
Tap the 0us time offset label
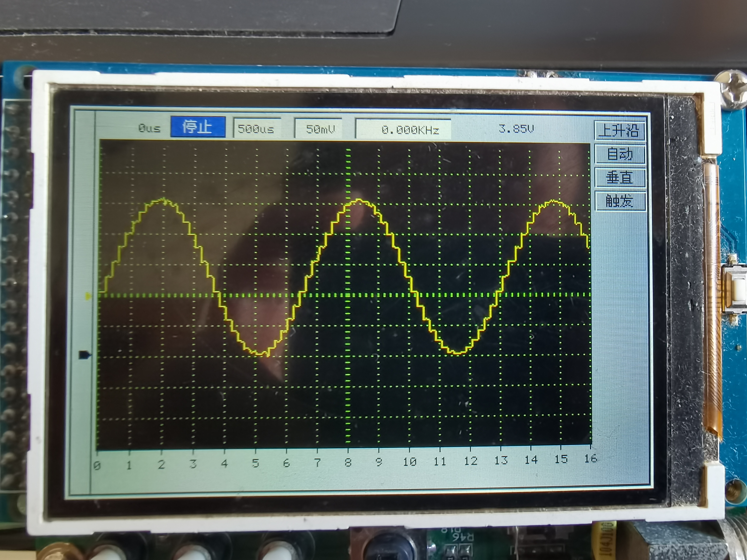coord(149,128)
